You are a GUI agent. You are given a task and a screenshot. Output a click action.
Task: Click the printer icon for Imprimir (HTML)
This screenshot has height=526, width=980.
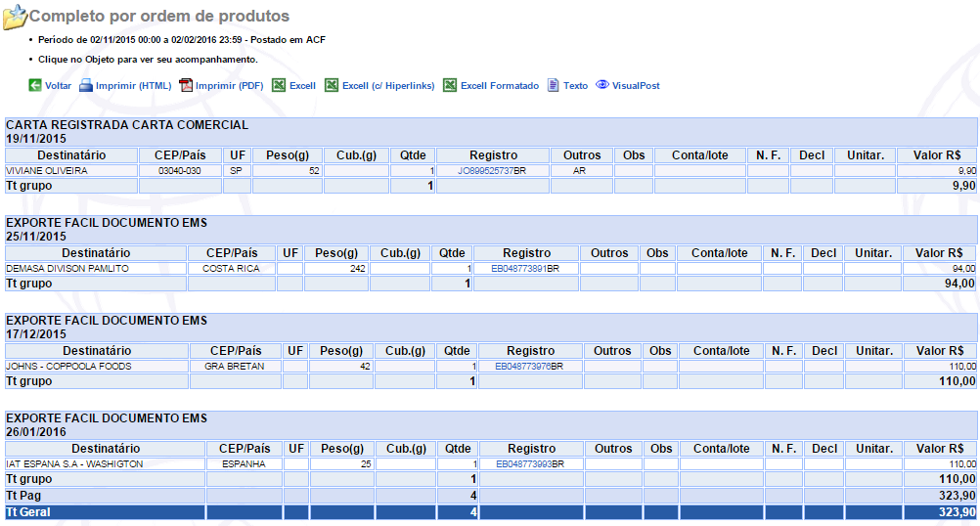[x=86, y=86]
